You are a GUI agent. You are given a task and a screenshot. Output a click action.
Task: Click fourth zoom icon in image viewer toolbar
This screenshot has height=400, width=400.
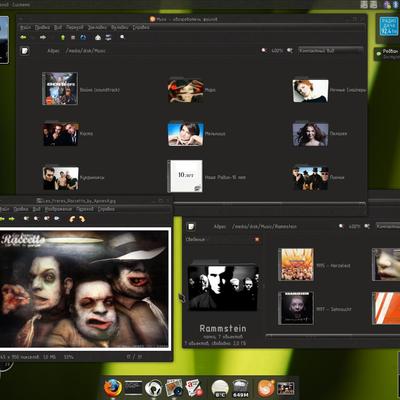(x=57, y=219)
